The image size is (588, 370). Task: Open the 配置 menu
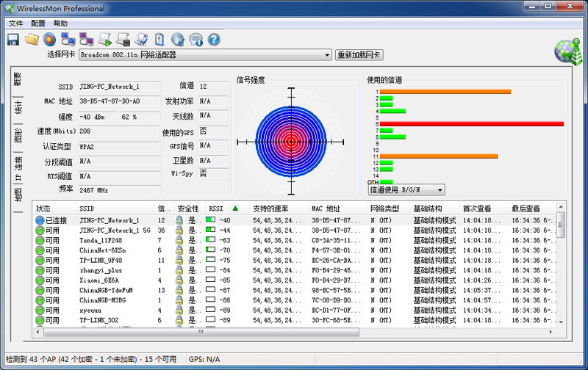(x=38, y=23)
